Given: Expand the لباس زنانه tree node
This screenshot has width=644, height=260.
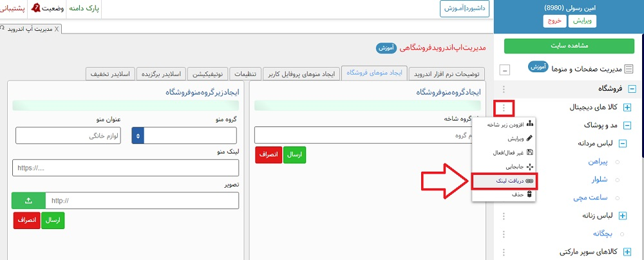Looking at the screenshot, I should [622, 215].
